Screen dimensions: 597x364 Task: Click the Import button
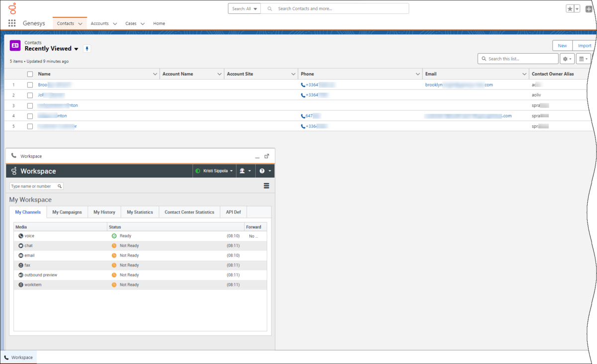(x=585, y=46)
